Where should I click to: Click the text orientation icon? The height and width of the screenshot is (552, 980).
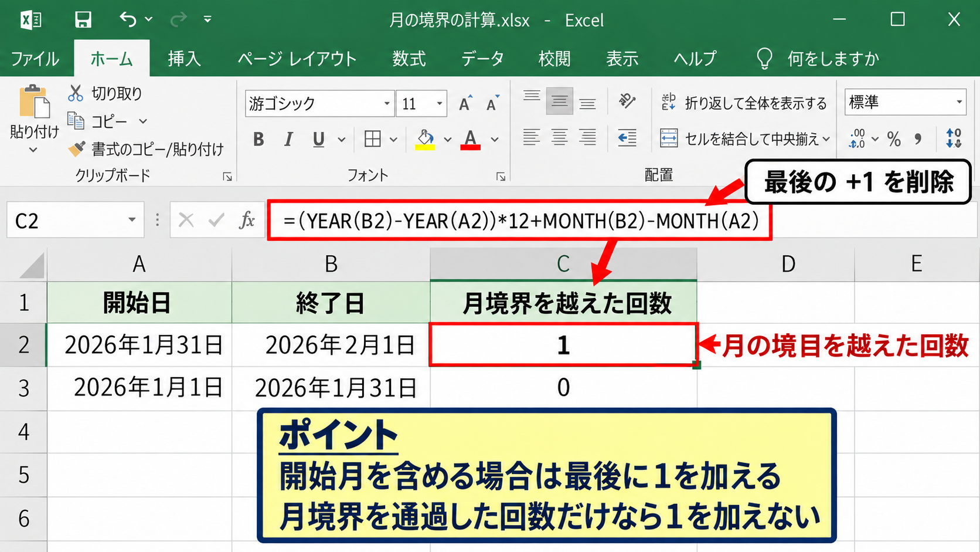[627, 101]
